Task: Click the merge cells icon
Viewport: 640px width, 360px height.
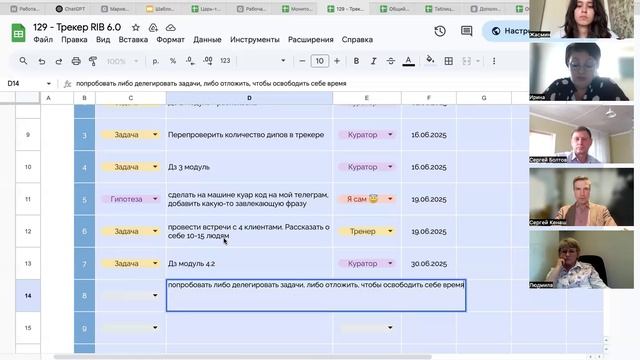Action: [467, 61]
